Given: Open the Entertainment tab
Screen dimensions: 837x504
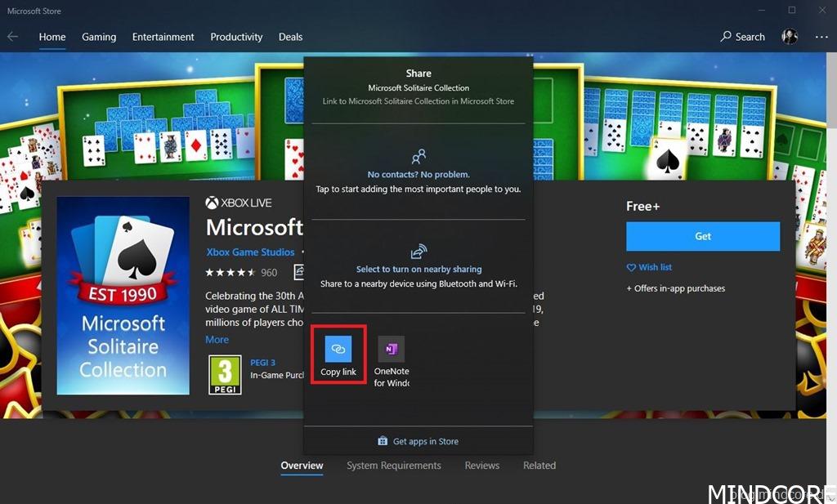Looking at the screenshot, I should 163,37.
